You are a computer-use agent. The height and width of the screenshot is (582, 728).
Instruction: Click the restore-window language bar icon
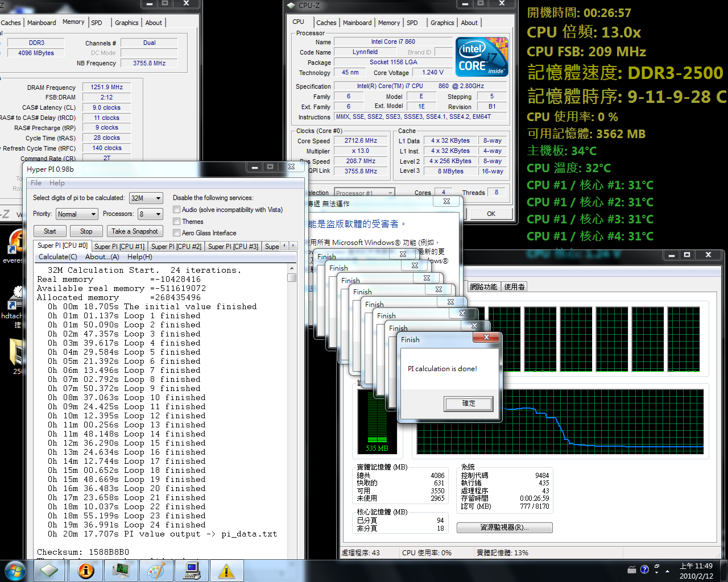pyautogui.click(x=657, y=567)
